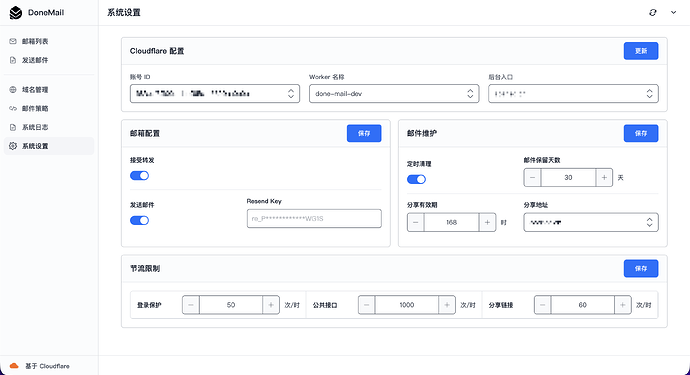Viewport: 690px width, 375px height.
Task: Select 系统设置 in sidebar
Action: coord(49,146)
